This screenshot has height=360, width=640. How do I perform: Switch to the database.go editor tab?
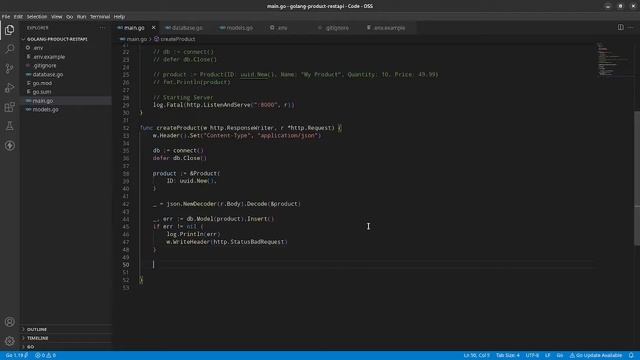[x=187, y=28]
